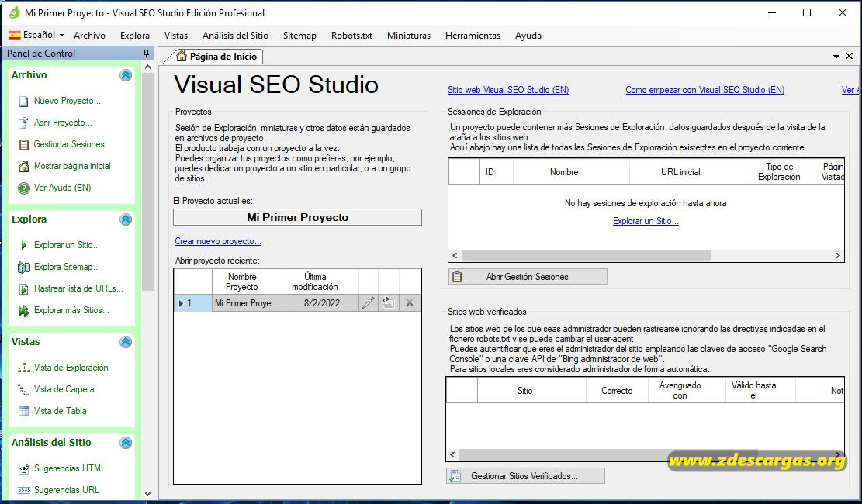Open the Vistas menu
This screenshot has height=504, width=862.
[x=176, y=35]
